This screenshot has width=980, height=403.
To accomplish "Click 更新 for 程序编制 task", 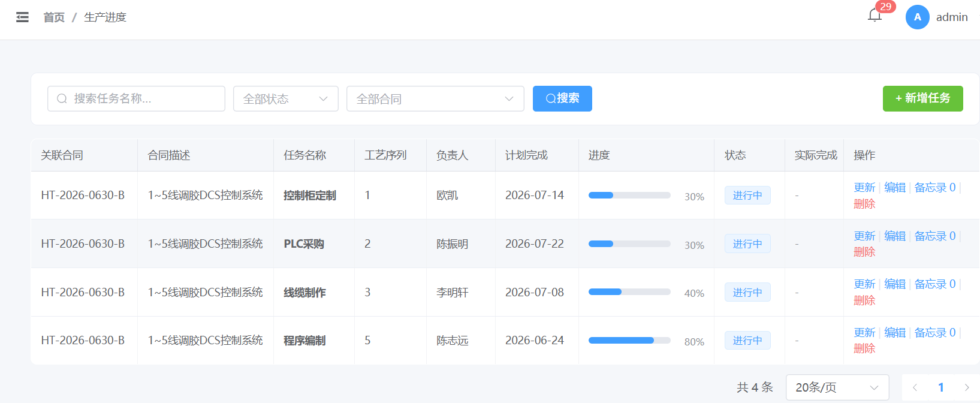I will click(x=864, y=333).
